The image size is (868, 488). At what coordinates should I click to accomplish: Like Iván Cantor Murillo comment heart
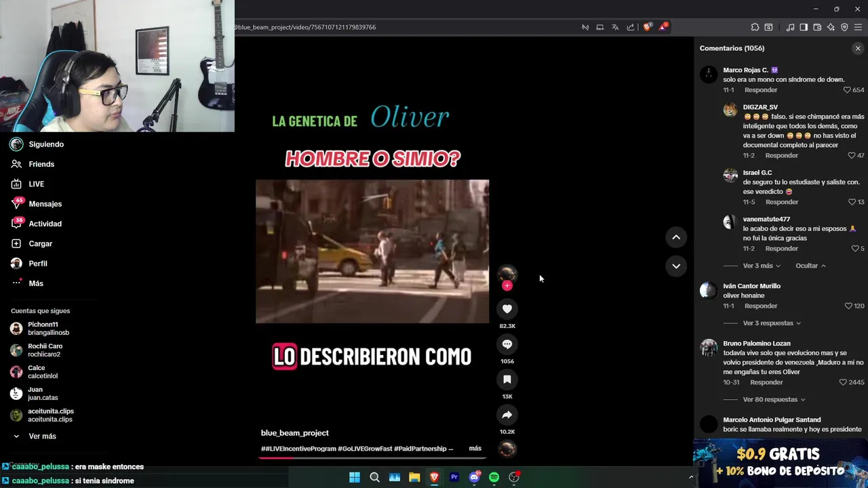tap(848, 306)
